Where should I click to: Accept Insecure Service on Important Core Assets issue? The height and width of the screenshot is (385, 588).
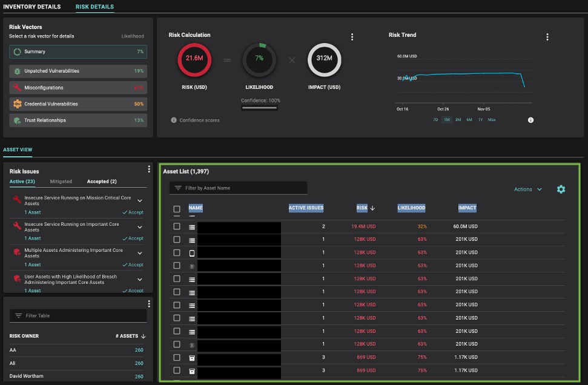coord(133,239)
